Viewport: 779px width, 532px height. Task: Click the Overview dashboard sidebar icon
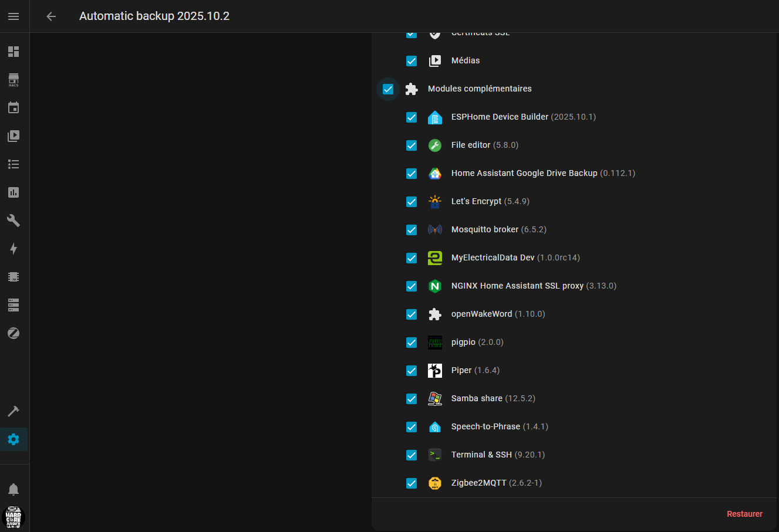click(14, 52)
